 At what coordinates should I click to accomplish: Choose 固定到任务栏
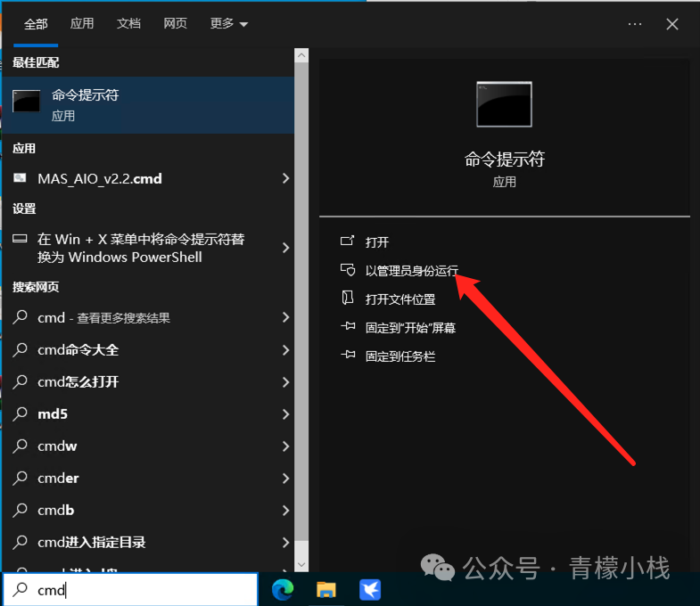400,356
